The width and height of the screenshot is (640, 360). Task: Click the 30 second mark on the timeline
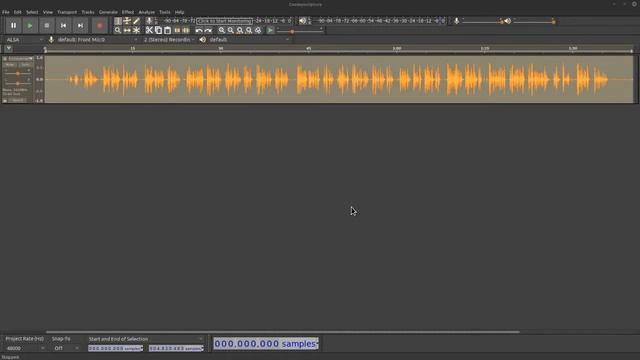pyautogui.click(x=220, y=49)
